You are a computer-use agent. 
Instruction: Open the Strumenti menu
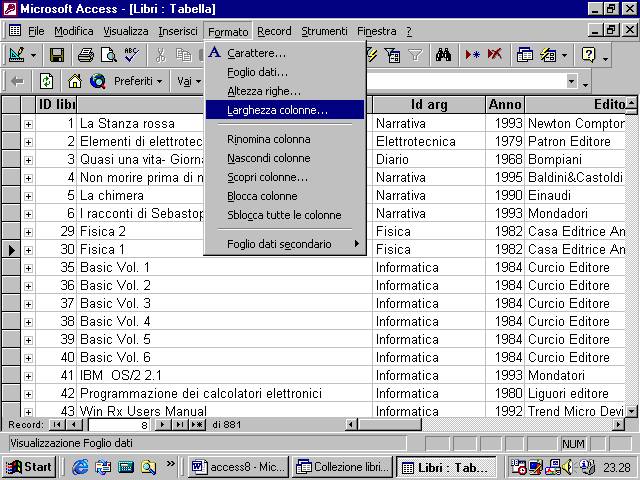coord(324,31)
